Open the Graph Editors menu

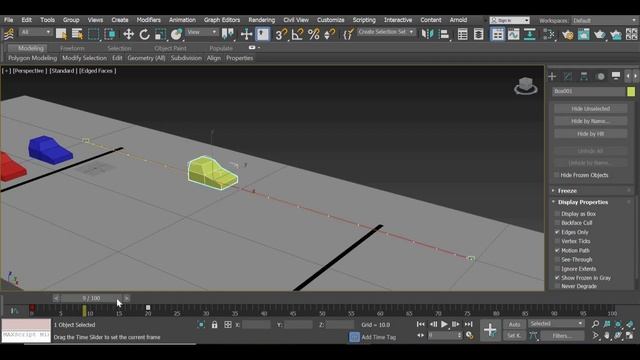pyautogui.click(x=222, y=20)
